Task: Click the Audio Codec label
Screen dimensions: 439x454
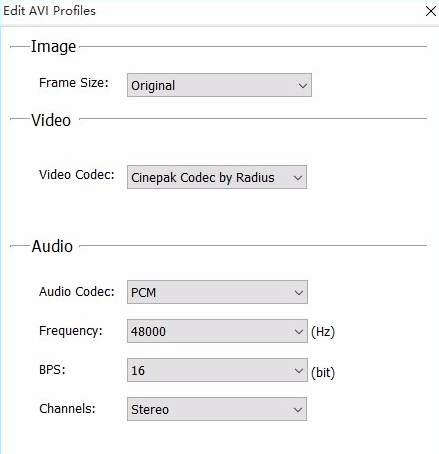Action: (x=77, y=292)
